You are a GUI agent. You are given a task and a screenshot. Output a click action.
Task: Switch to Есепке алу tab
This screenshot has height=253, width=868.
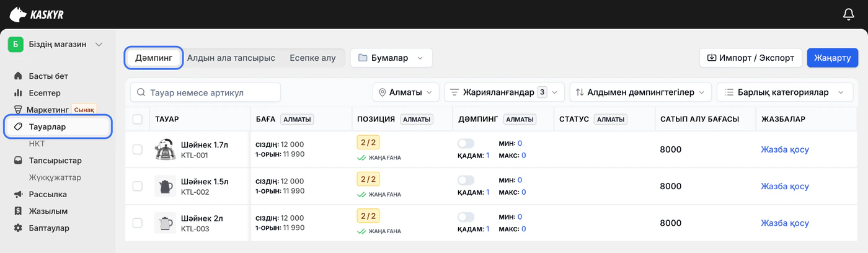tap(312, 58)
